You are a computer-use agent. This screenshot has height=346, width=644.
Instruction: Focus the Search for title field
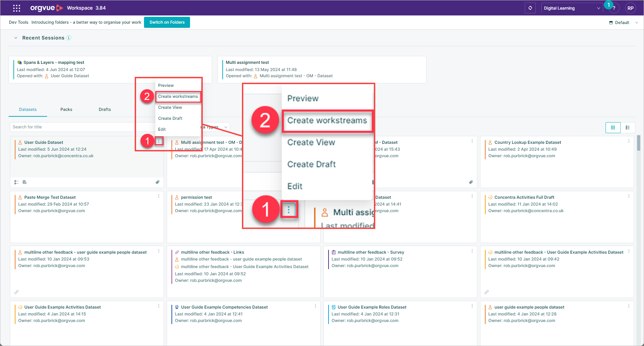(x=72, y=127)
